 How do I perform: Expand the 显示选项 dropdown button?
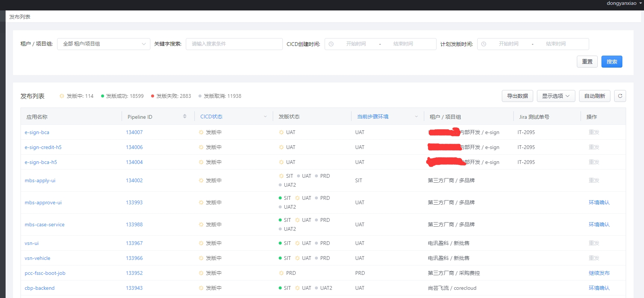[556, 96]
